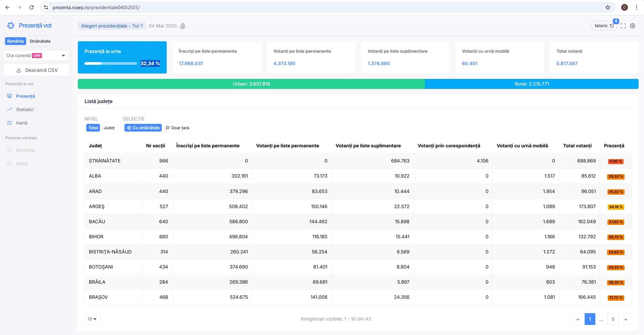Open Hartă under Prezență la vot
This screenshot has height=335, width=644.
point(22,123)
